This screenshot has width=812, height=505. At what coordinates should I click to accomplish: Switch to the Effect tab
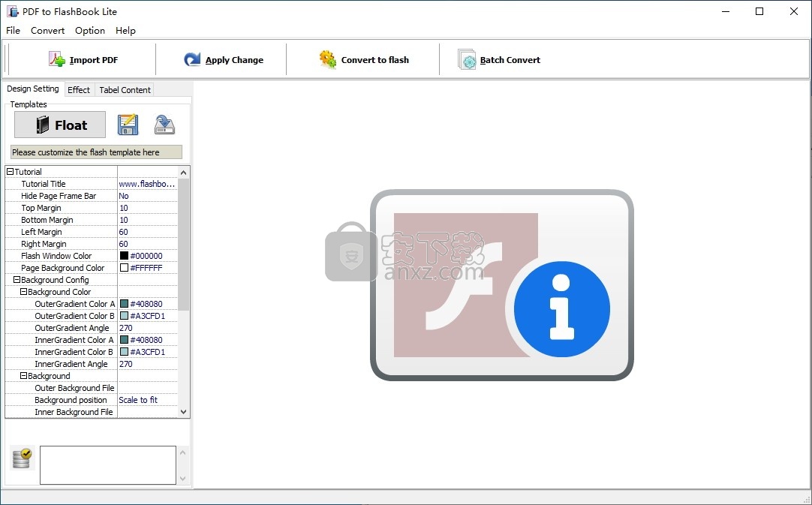[79, 90]
